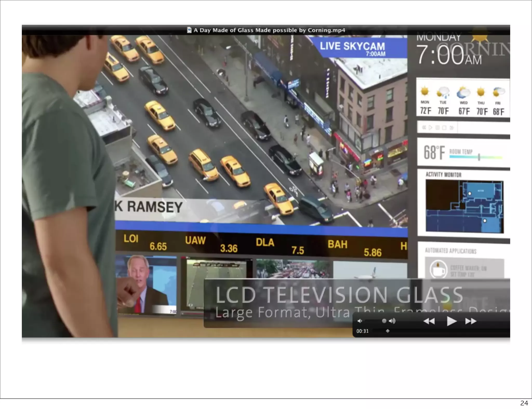
Task: Click the faint play triangle in dashboard media bar
Action: 430,128
